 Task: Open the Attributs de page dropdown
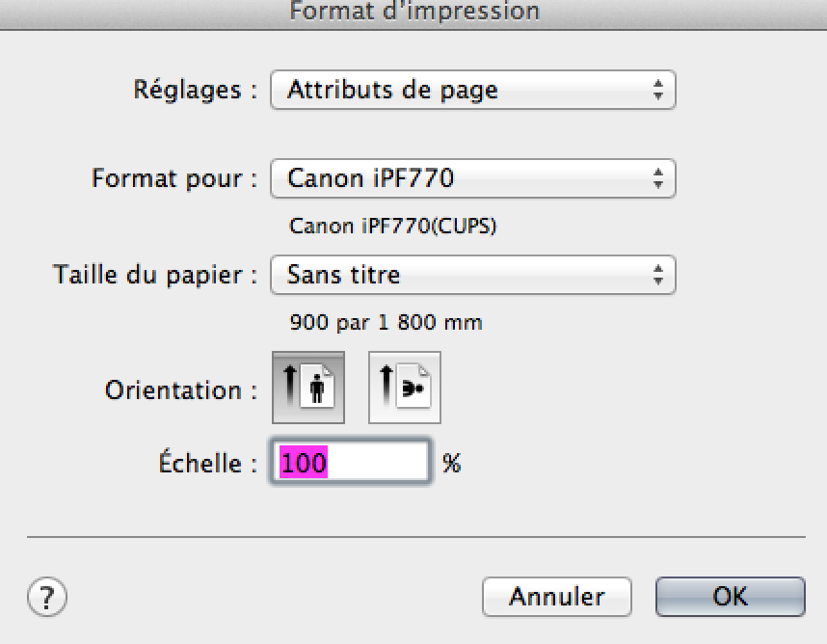pos(463,91)
